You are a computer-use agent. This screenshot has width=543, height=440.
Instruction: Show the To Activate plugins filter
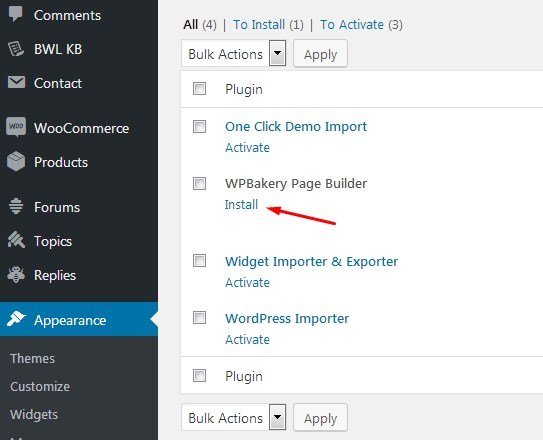tap(351, 25)
